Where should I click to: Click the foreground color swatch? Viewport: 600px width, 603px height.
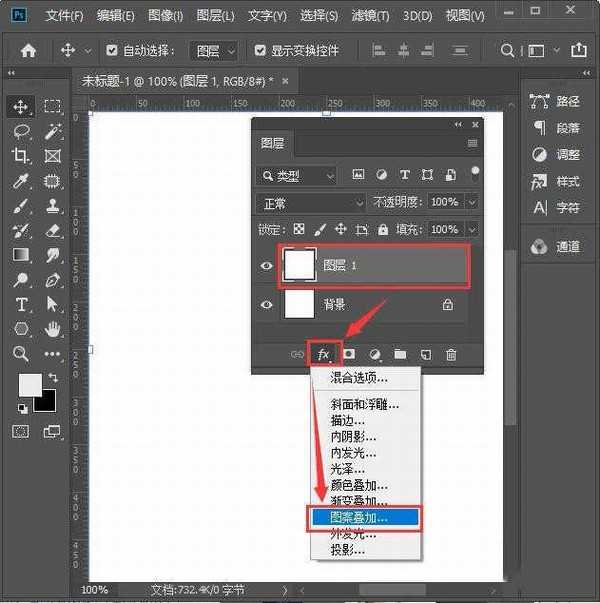tap(29, 384)
